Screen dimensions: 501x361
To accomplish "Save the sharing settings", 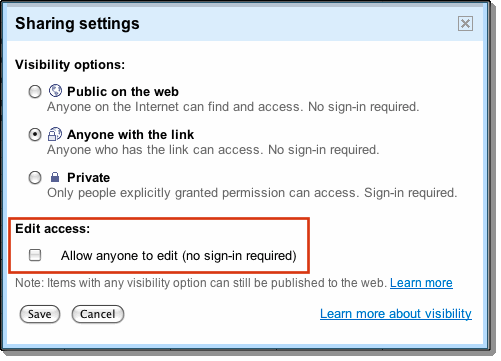I will point(40,314).
